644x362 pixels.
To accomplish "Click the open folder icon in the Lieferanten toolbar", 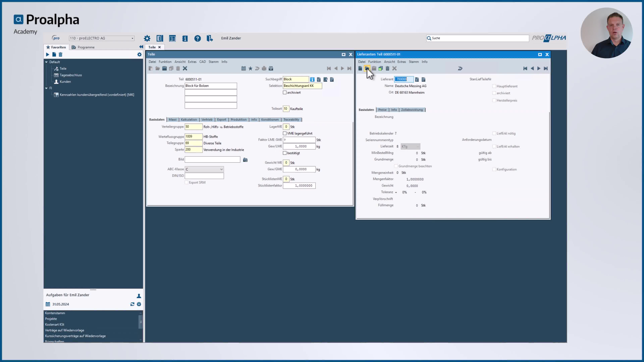I will [x=367, y=68].
